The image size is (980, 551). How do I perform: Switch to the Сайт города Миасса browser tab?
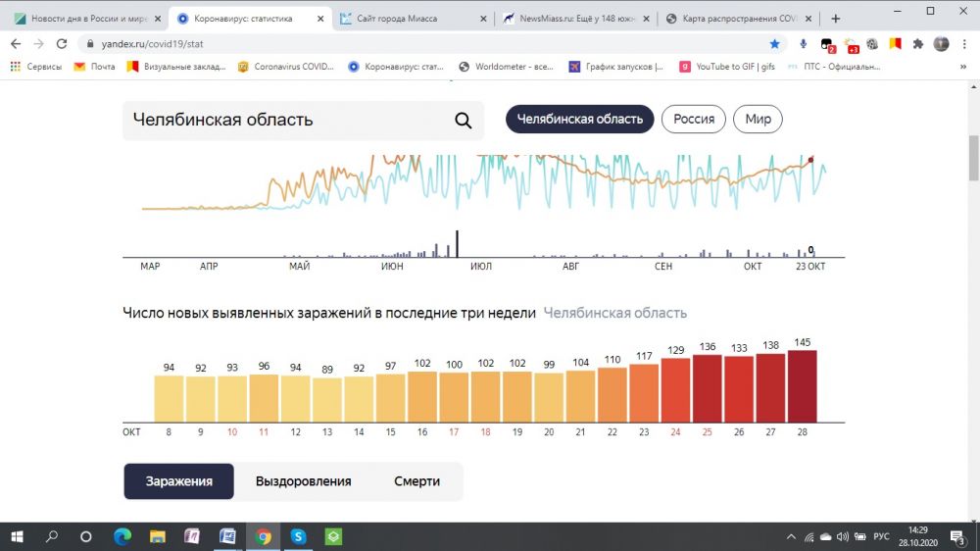pyautogui.click(x=410, y=19)
